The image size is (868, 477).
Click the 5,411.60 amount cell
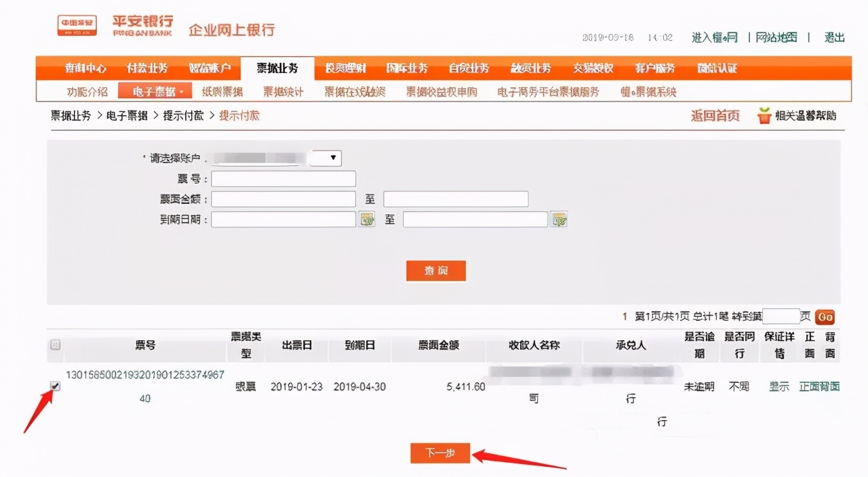click(466, 386)
